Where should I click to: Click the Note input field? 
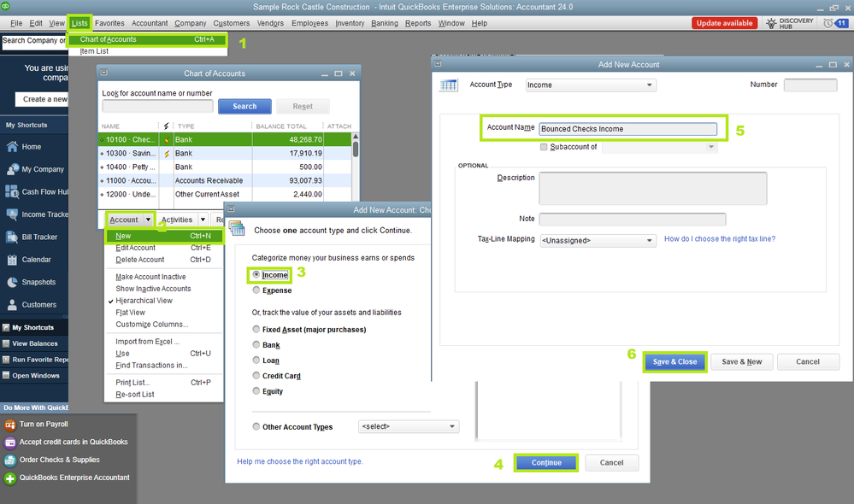click(633, 219)
